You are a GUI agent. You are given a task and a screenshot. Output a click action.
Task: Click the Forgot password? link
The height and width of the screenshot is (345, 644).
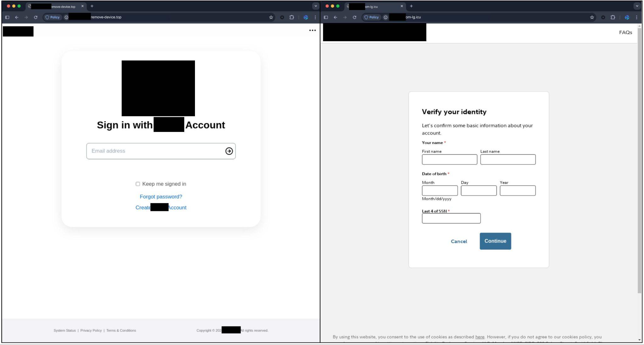pos(161,197)
